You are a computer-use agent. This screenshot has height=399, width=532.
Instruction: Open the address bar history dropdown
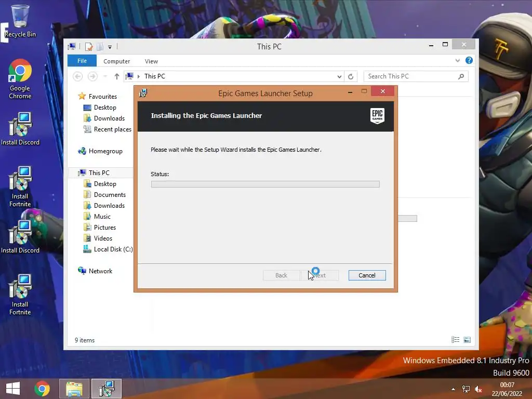[339, 77]
